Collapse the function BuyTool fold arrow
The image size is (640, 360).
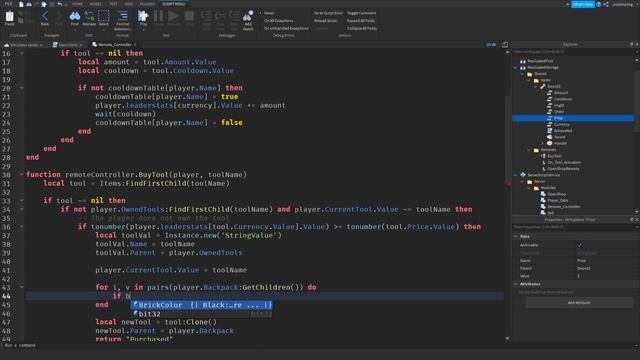22,174
